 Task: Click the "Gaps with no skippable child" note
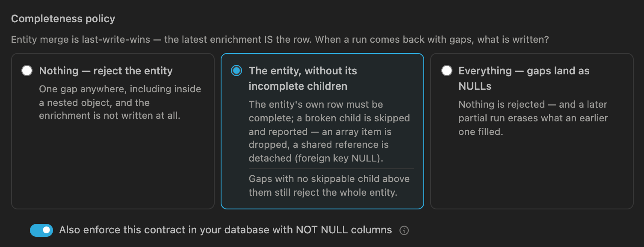tap(329, 185)
